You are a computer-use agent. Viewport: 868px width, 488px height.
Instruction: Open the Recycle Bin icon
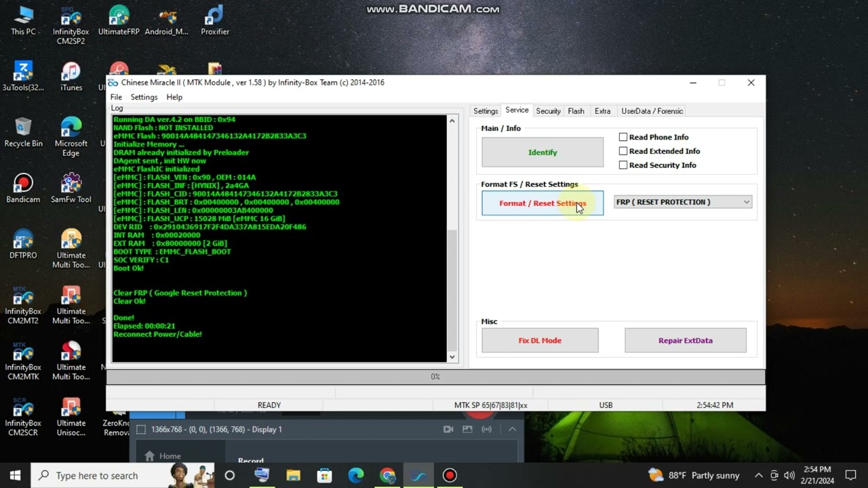pos(23,132)
